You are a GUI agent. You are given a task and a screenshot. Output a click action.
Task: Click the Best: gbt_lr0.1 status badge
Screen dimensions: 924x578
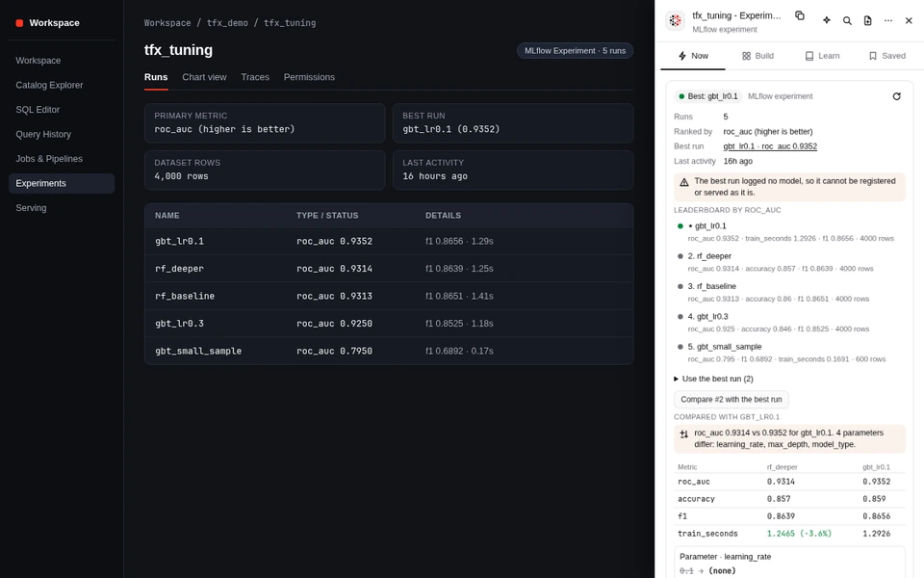(707, 96)
